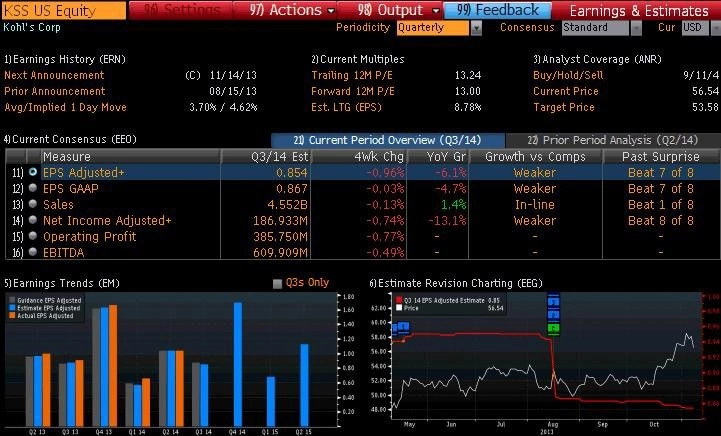Select the Net Income Adjusted+ radio button
Screen dimensions: 721x436
point(33,220)
